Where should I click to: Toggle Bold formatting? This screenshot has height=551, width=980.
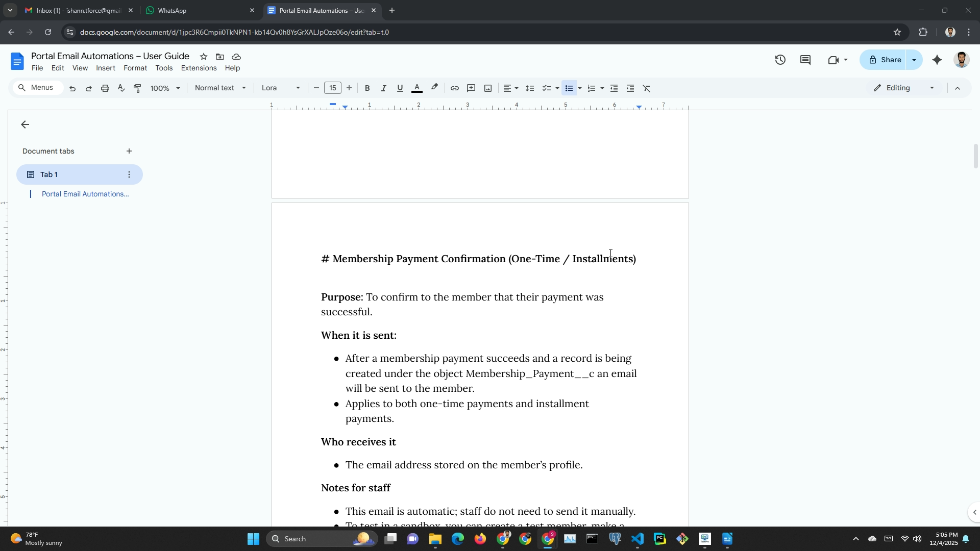pos(367,88)
